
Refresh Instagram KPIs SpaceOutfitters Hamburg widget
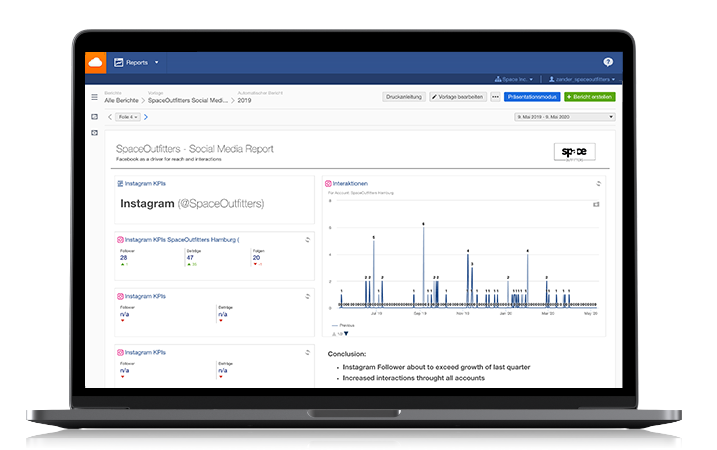[x=307, y=240]
